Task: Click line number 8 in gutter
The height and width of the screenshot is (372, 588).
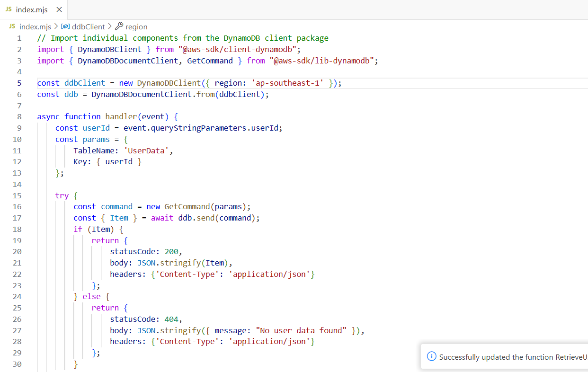Action: click(x=19, y=117)
